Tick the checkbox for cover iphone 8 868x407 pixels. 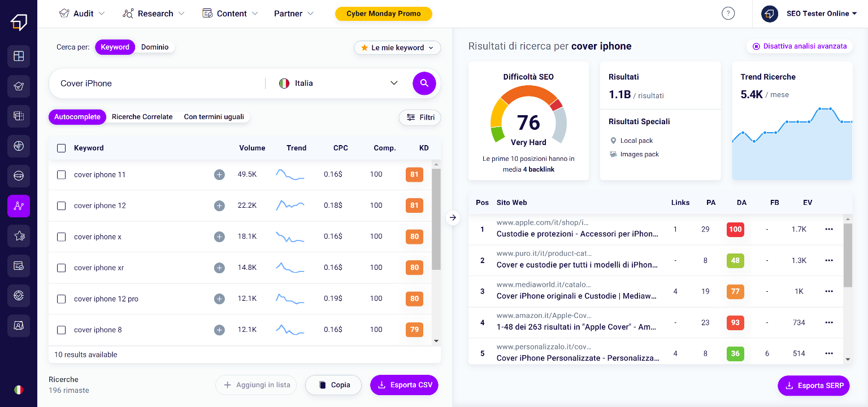(62, 330)
